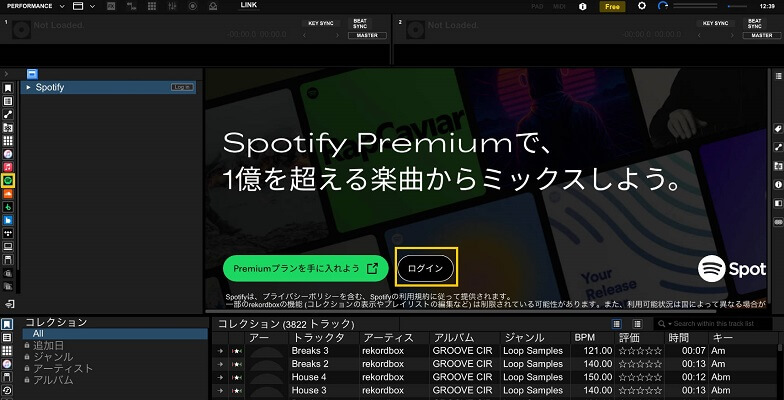Viewport: 784px width, 400px height.
Task: Expand the Spotify tree node
Action: [28, 87]
